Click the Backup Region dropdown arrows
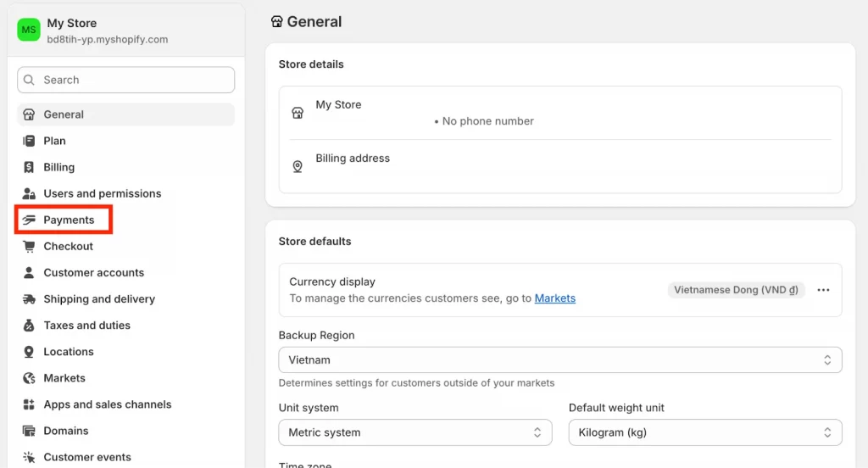 coord(827,360)
